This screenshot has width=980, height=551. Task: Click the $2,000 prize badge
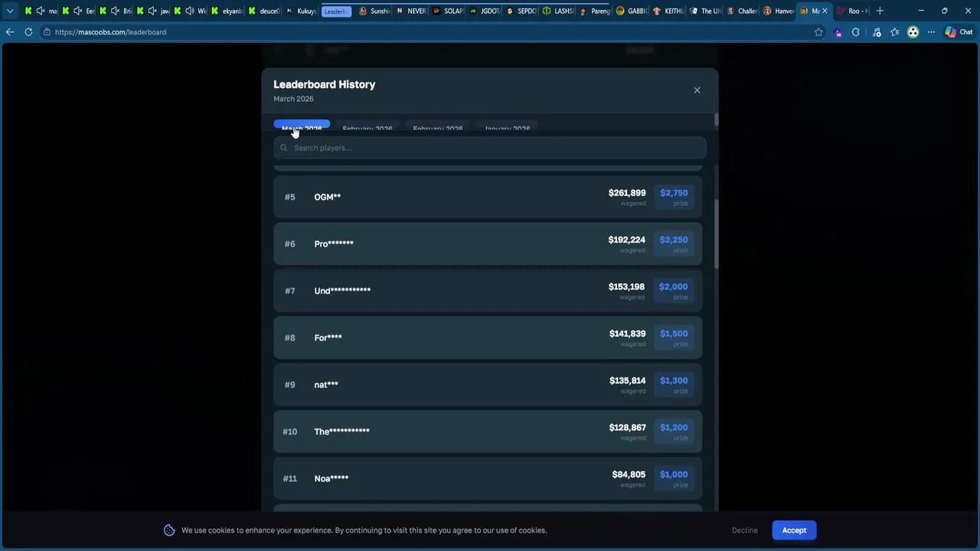point(674,291)
